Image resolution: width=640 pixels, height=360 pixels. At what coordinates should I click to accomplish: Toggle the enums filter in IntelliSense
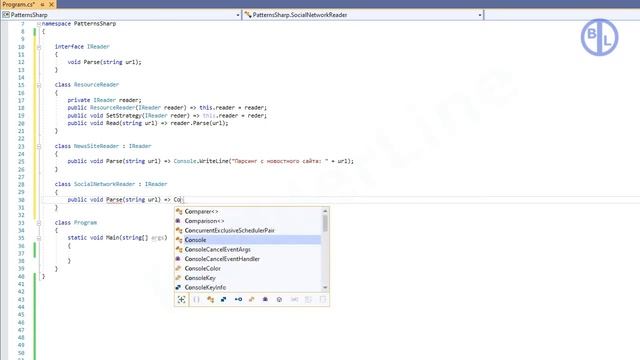point(251,300)
